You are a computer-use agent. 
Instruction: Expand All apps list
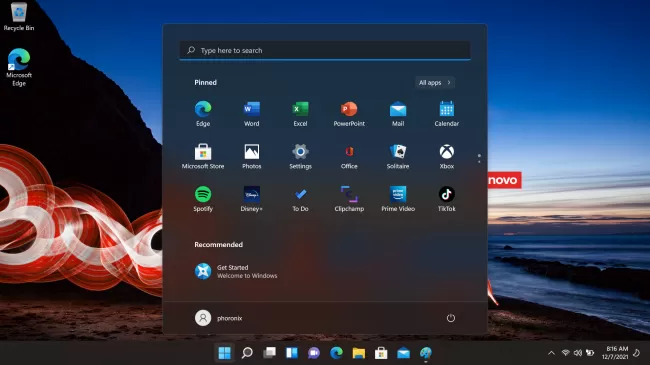tap(435, 83)
